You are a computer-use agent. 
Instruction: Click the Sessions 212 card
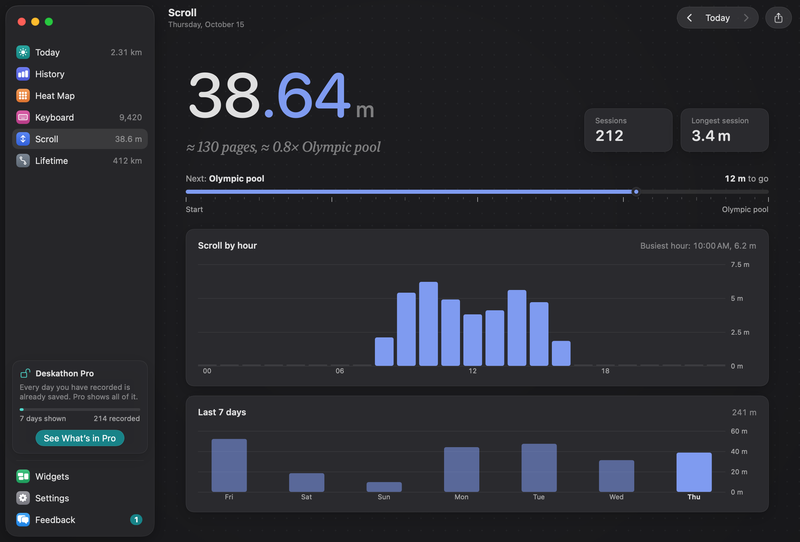coord(628,130)
